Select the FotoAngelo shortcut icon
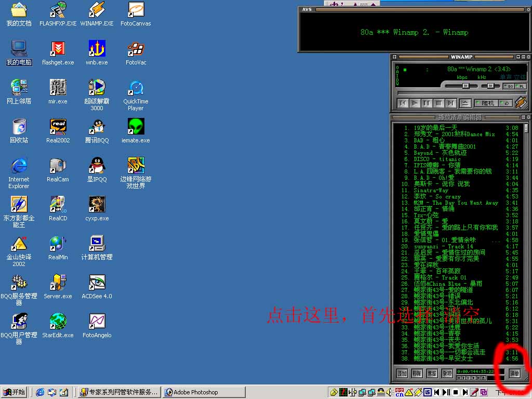The image size is (532, 399). tap(97, 326)
